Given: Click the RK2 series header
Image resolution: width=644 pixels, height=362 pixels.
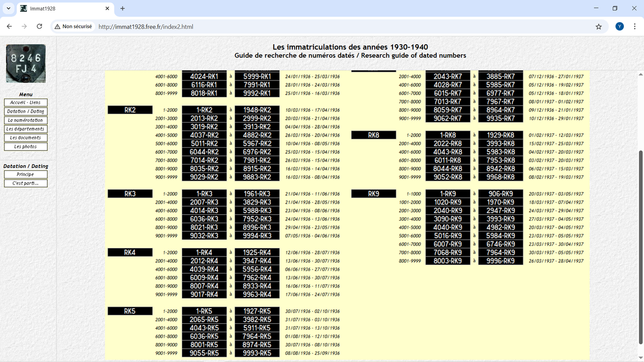Looking at the screenshot, I should 130,110.
